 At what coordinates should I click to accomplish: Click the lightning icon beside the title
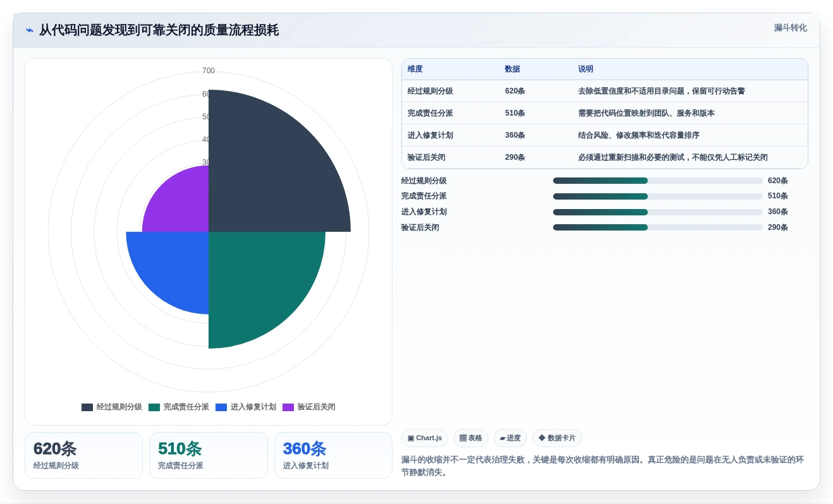30,30
